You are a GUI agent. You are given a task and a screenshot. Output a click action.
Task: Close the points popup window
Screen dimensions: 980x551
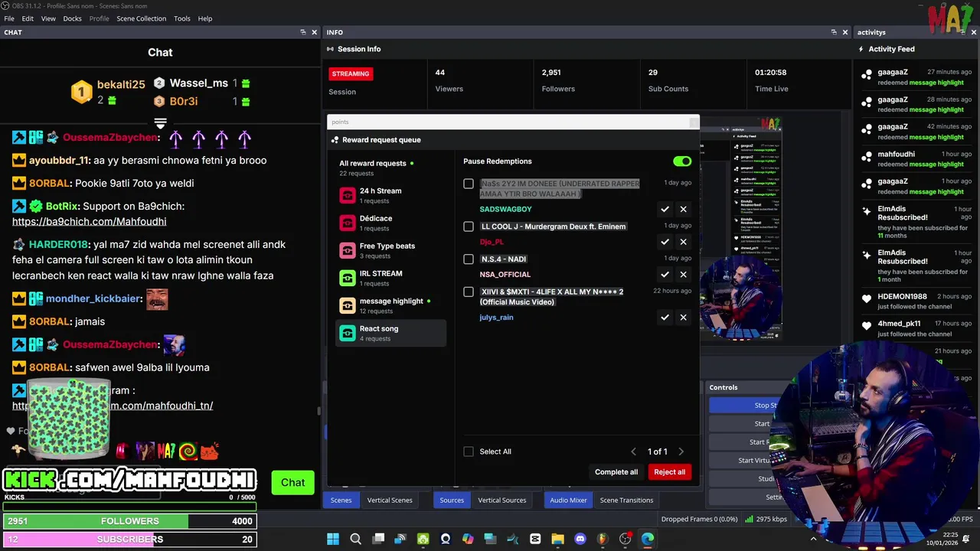point(694,122)
